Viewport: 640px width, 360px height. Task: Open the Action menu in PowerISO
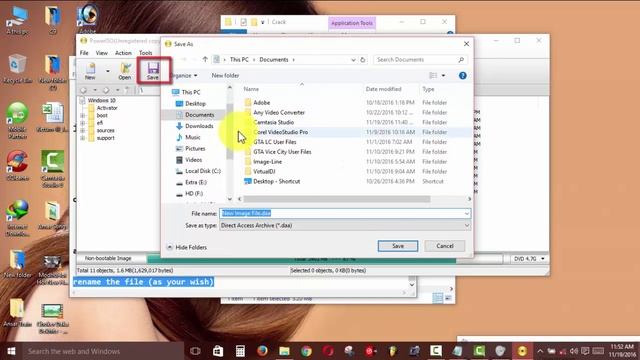pos(123,53)
